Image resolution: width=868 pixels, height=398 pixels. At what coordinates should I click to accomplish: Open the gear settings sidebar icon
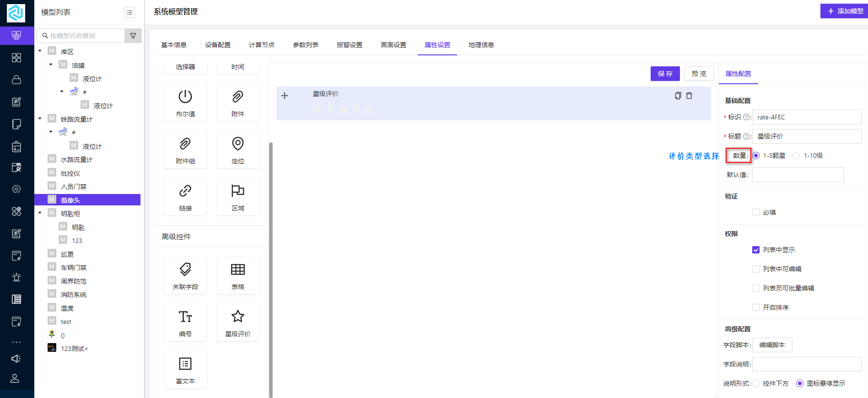click(x=16, y=189)
